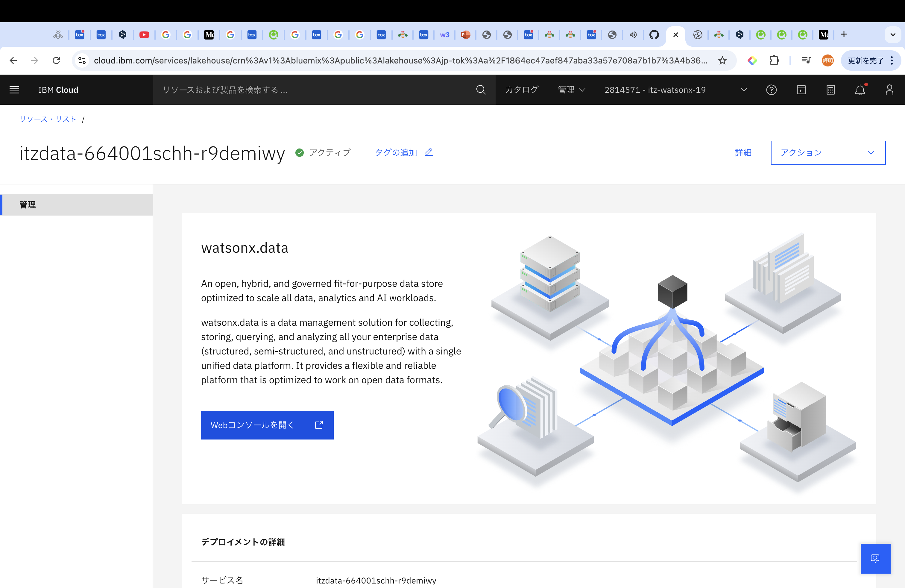This screenshot has width=905, height=588.
Task: Click the 詳細 link
Action: 742,152
